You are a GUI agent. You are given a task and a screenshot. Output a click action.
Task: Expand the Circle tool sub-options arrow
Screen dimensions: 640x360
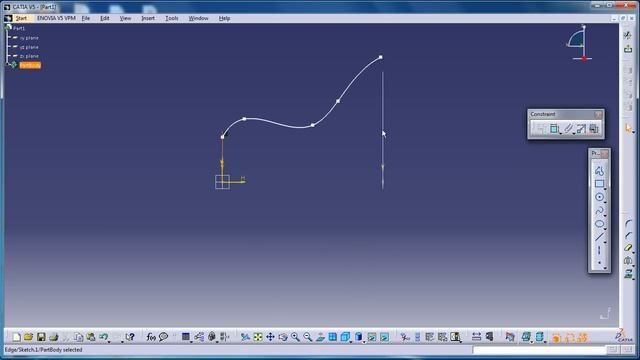(x=605, y=202)
